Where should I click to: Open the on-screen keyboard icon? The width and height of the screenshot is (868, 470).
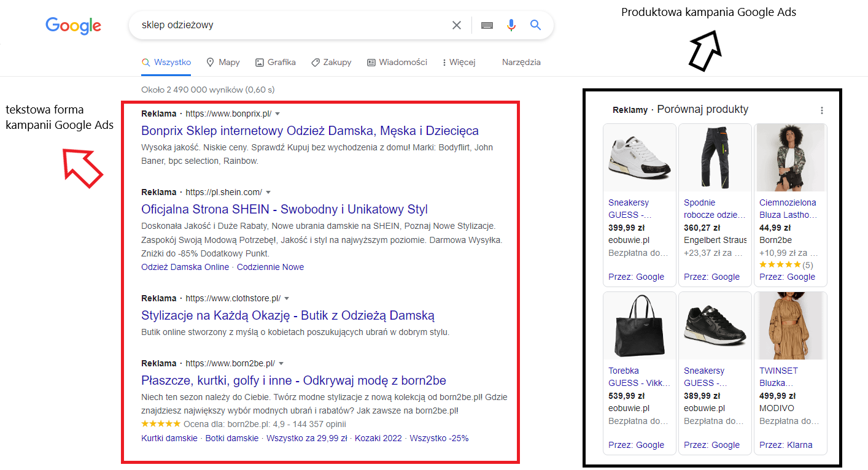point(487,25)
